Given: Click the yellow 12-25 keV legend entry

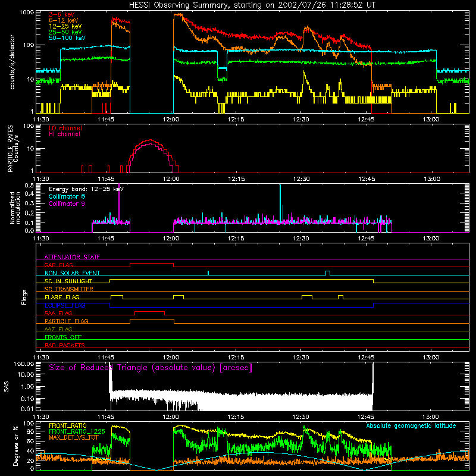Looking at the screenshot, I should [65, 26].
